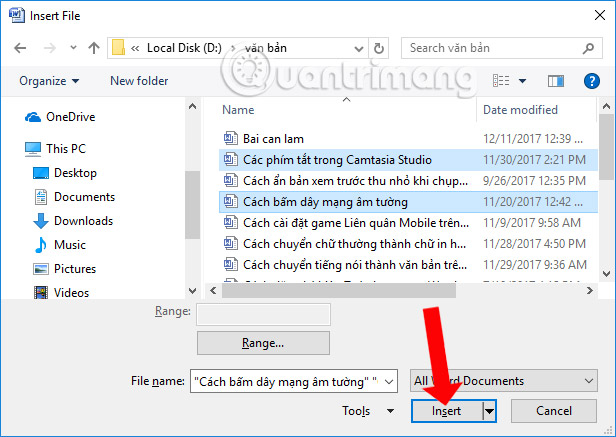Open the Insert button split arrow
The image size is (616, 437).
[x=489, y=411]
